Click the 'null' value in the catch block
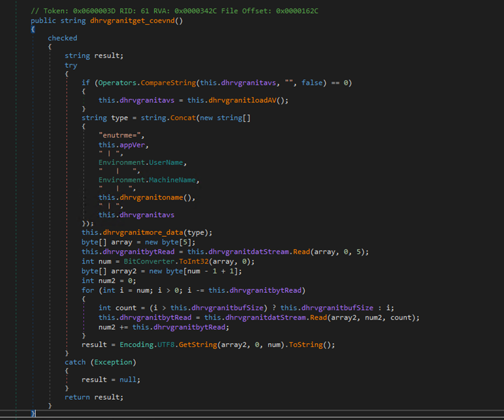Viewport: 504px width, 420px height. (x=128, y=380)
